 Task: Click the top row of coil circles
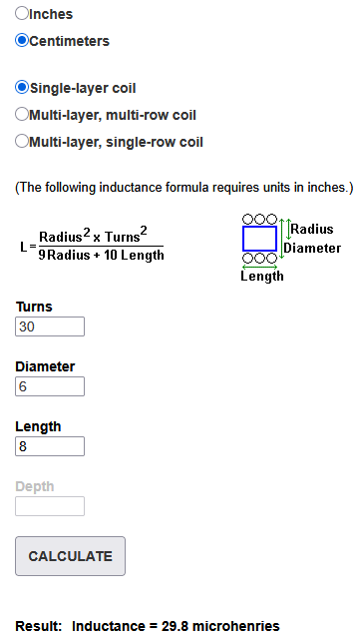tap(259, 220)
